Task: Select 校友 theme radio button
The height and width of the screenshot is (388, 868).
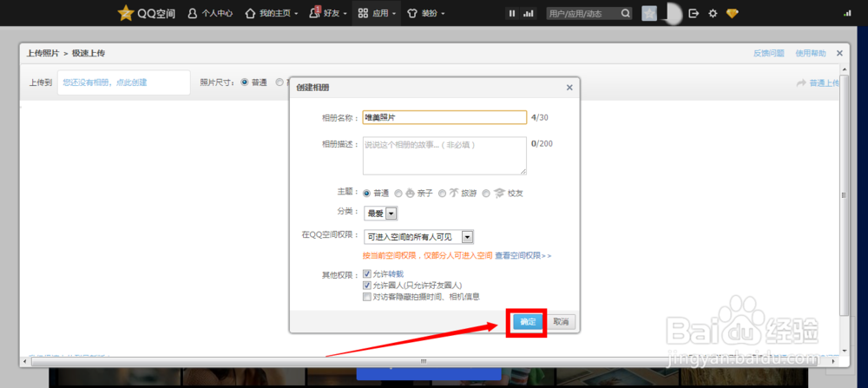Action: click(x=485, y=194)
